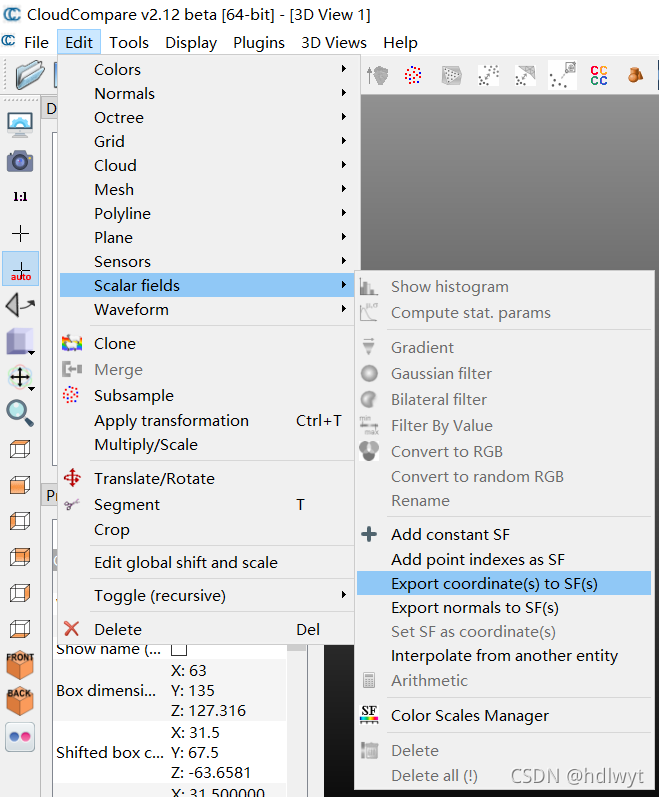The height and width of the screenshot is (797, 659).
Task: Toggle the stereo glasses mode icon
Action: click(20, 737)
